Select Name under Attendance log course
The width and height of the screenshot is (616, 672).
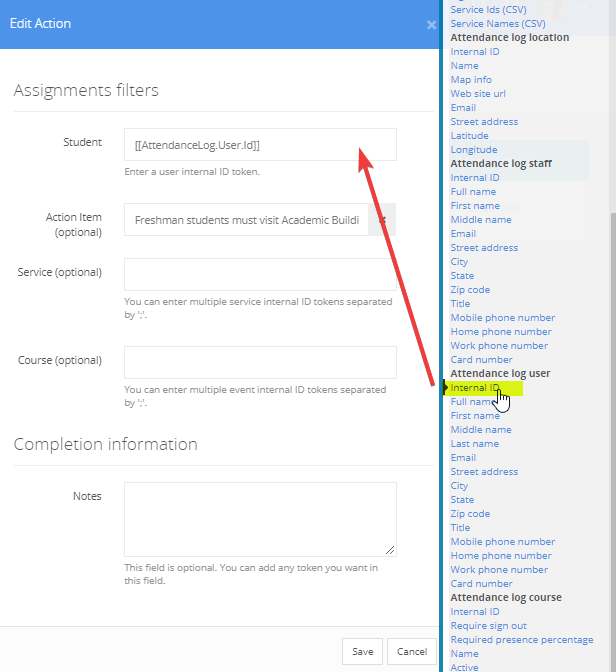464,654
